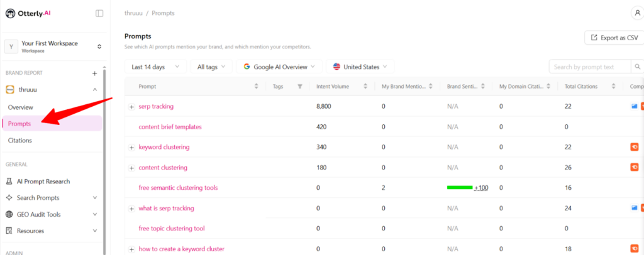Expand the keyword clustering row
This screenshot has width=644, height=255.
131,148
